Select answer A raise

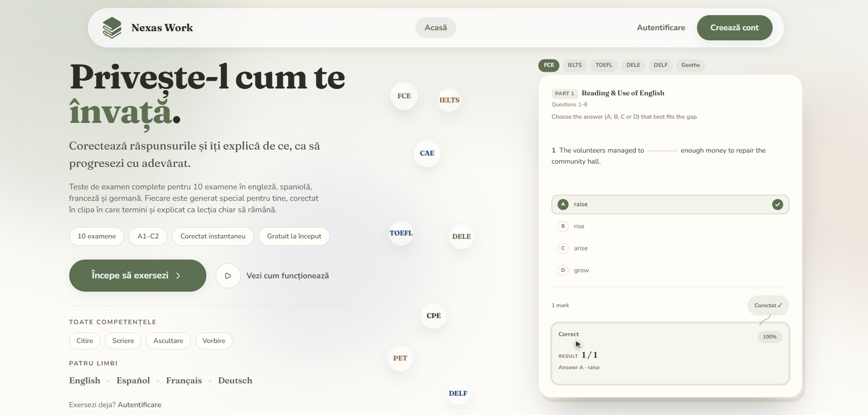[670, 205]
